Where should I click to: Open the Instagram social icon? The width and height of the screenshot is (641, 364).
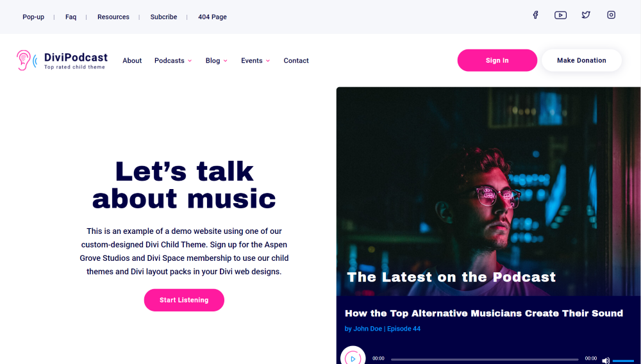(611, 15)
